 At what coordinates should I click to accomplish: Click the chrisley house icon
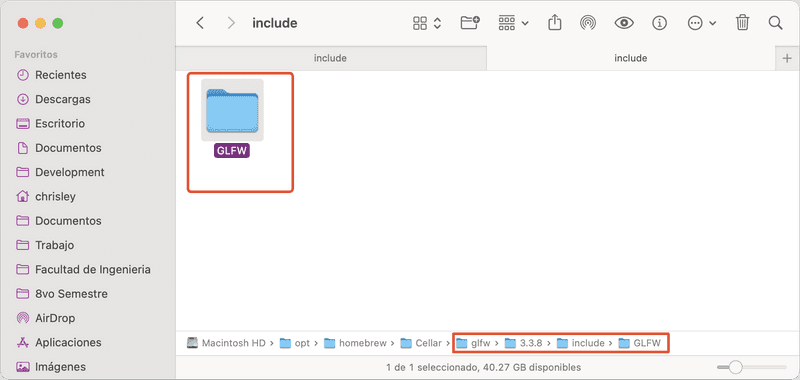click(x=22, y=196)
